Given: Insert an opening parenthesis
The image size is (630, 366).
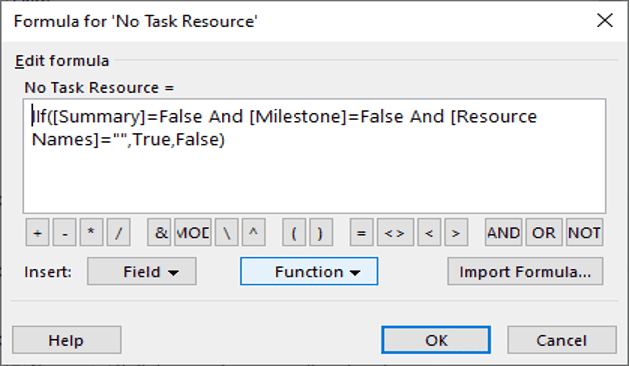Looking at the screenshot, I should pyautogui.click(x=294, y=232).
